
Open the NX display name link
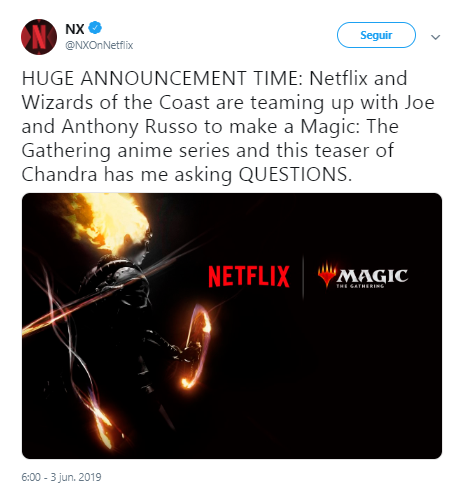pos(75,29)
